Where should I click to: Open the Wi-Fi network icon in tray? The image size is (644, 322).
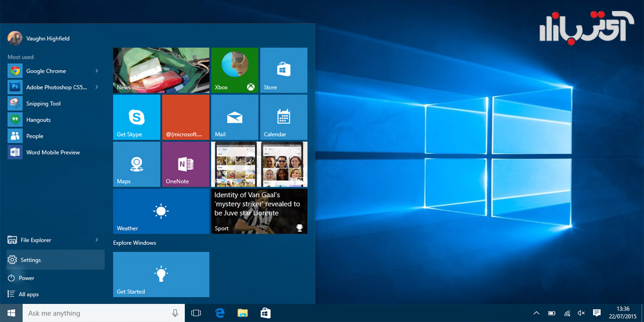[567, 313]
